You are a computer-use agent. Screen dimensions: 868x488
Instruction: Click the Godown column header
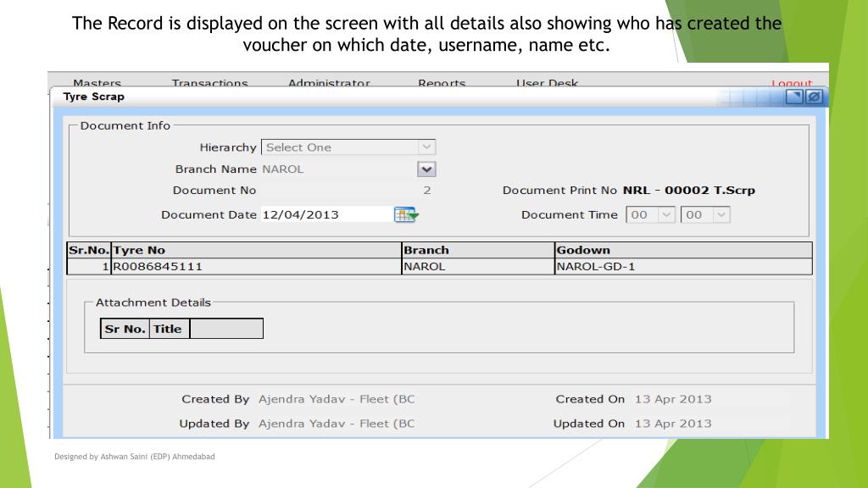point(682,250)
